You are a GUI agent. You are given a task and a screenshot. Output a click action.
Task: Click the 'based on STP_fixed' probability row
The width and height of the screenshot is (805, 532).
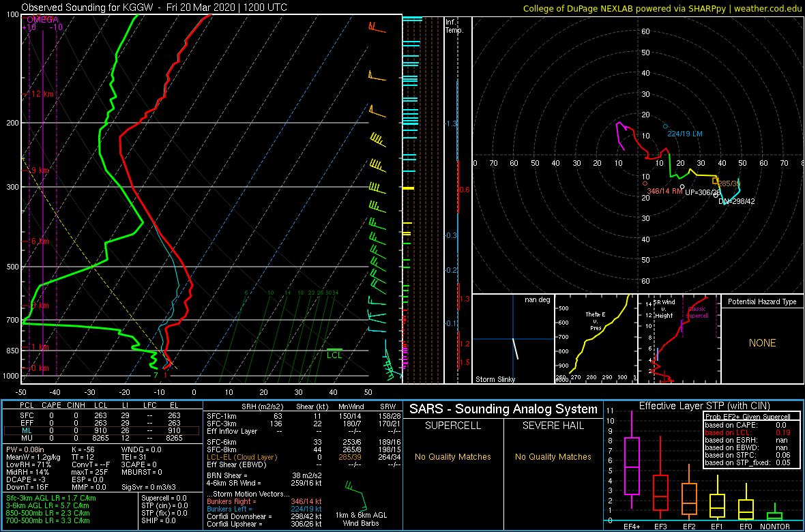tap(747, 462)
